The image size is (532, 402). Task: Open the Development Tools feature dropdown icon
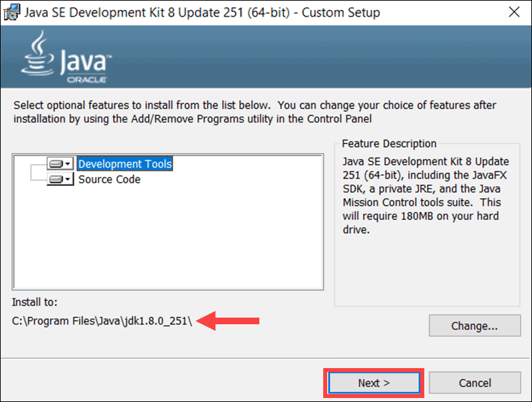[60, 164]
